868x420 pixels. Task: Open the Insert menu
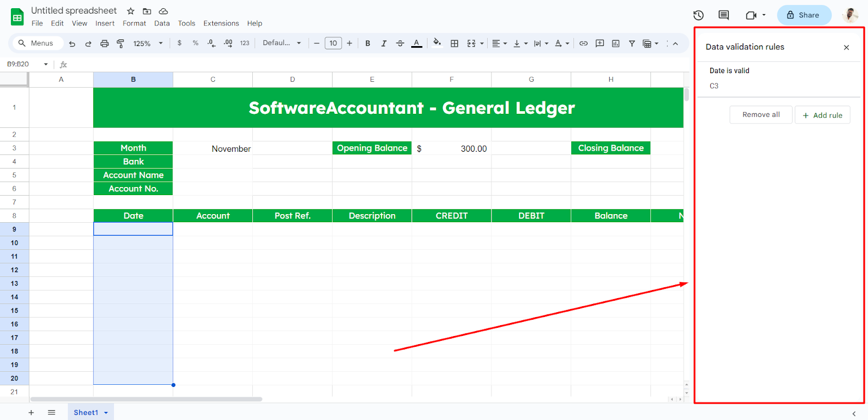[x=105, y=23]
